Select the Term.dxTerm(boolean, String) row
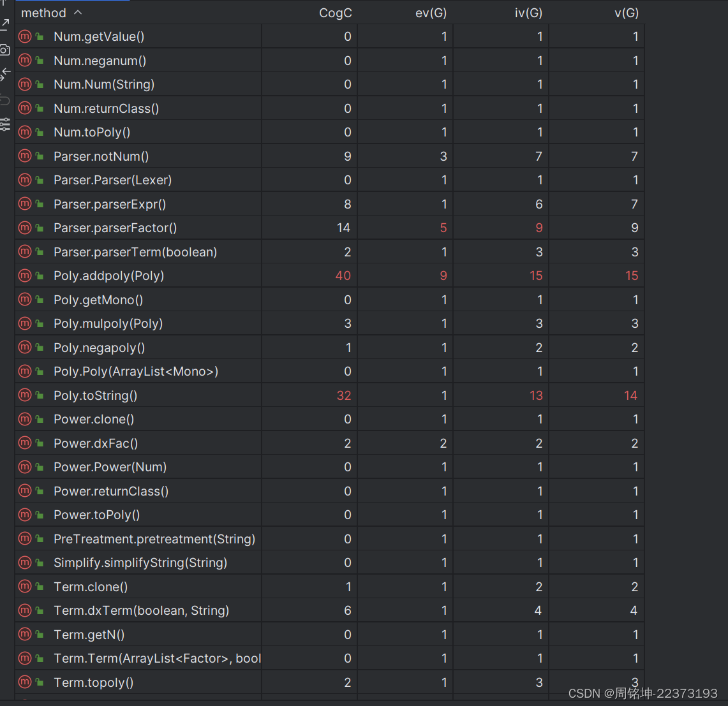 (330, 610)
